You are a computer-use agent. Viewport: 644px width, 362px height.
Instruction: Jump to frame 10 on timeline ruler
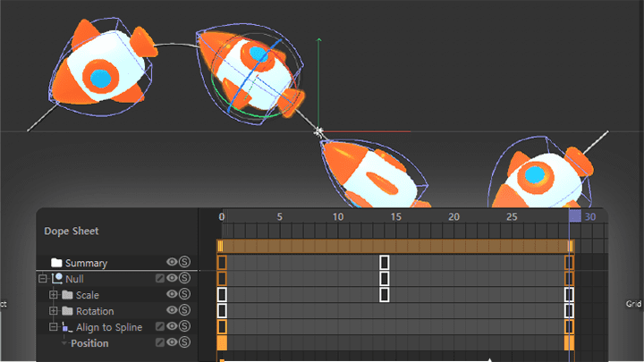coord(338,216)
